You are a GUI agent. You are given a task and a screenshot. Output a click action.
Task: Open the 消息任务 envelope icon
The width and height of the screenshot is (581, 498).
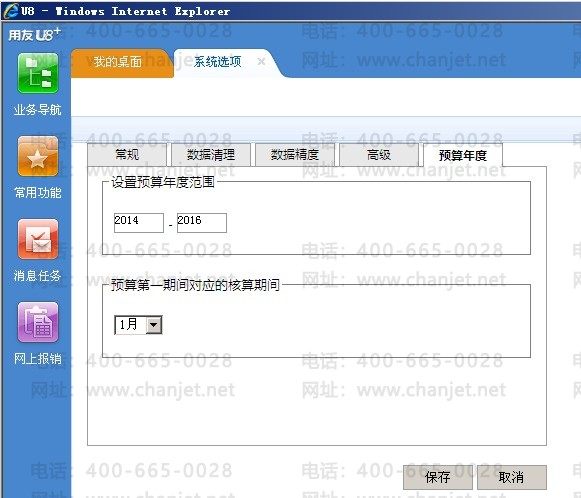(38, 239)
